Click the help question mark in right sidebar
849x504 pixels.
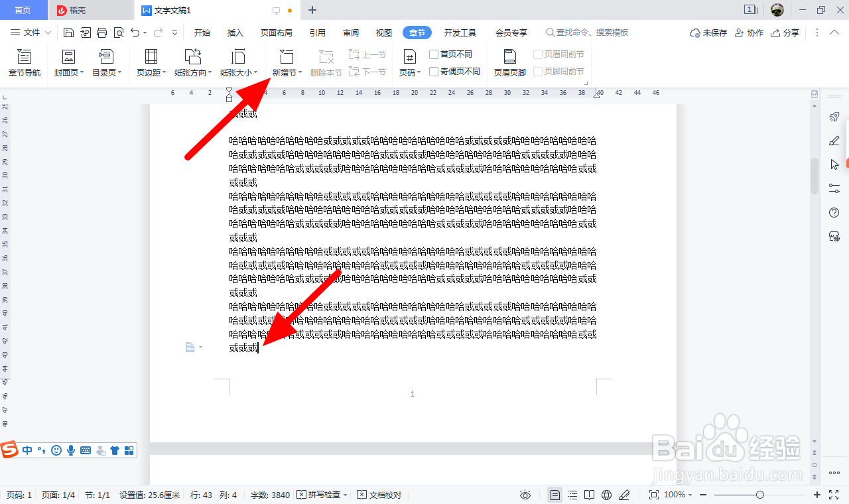834,212
